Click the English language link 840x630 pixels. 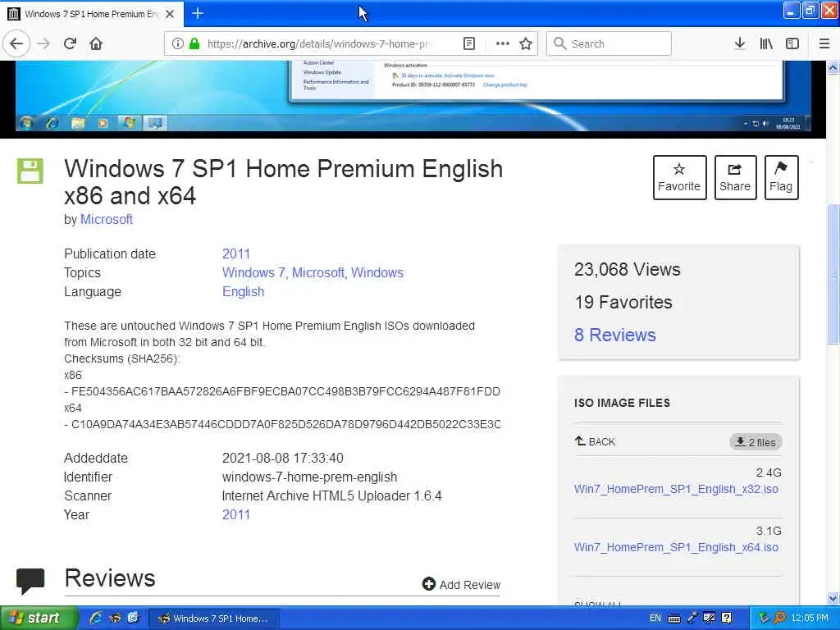(243, 292)
